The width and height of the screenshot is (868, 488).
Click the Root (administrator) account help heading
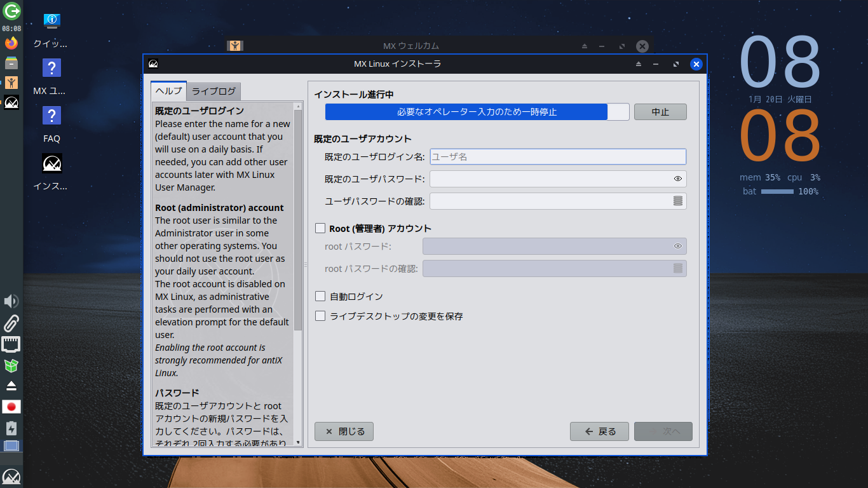[x=219, y=208]
